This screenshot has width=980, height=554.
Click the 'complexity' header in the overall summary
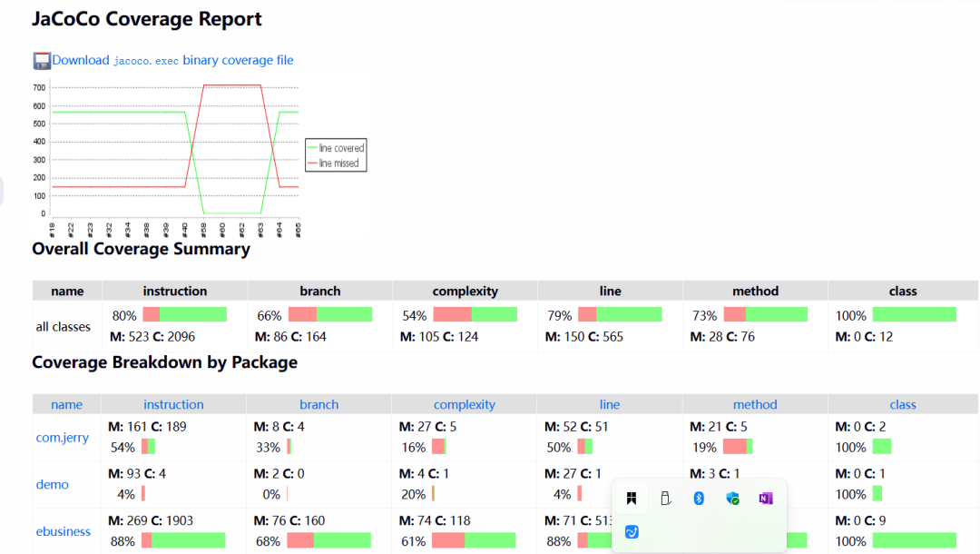[x=465, y=291]
